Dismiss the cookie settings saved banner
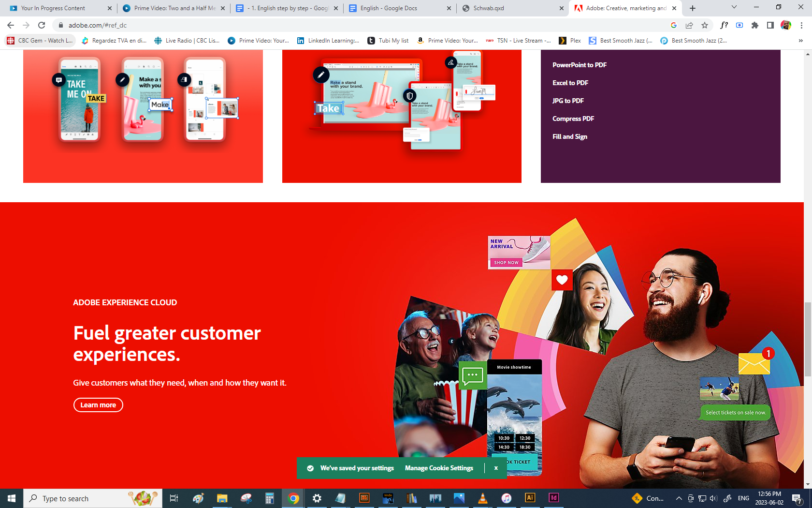The height and width of the screenshot is (508, 812). [496, 468]
